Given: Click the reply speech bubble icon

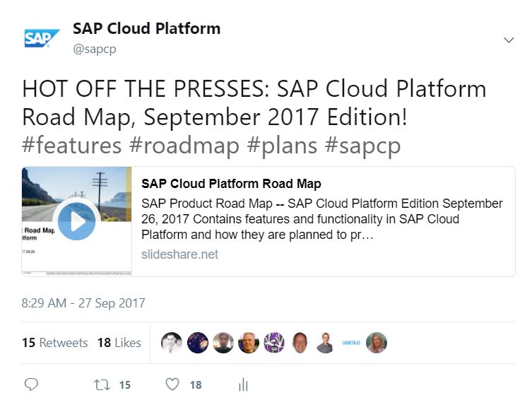Looking at the screenshot, I should pyautogui.click(x=31, y=385).
